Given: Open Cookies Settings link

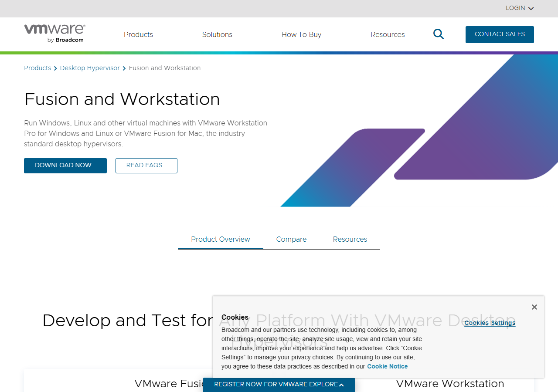Looking at the screenshot, I should (490, 323).
